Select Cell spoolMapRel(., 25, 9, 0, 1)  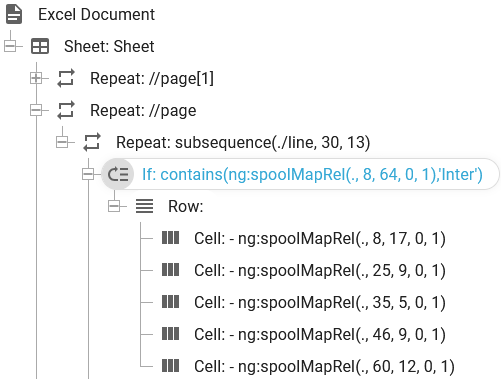(320, 270)
